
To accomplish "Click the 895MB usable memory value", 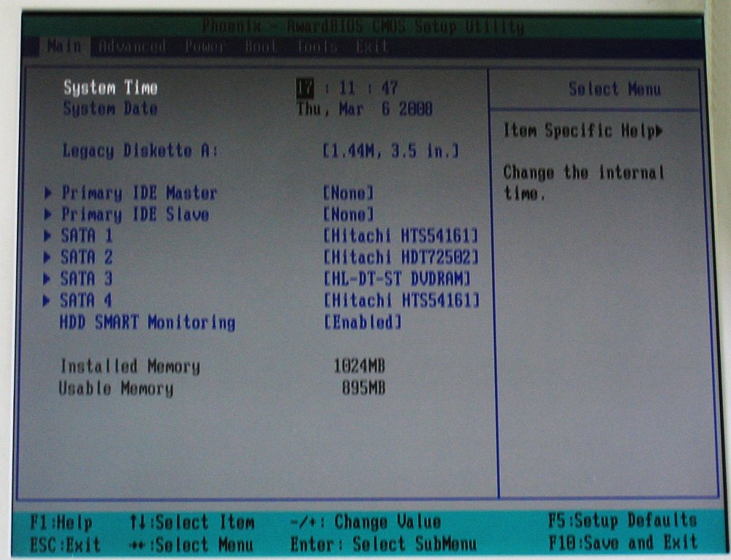I will pyautogui.click(x=363, y=388).
